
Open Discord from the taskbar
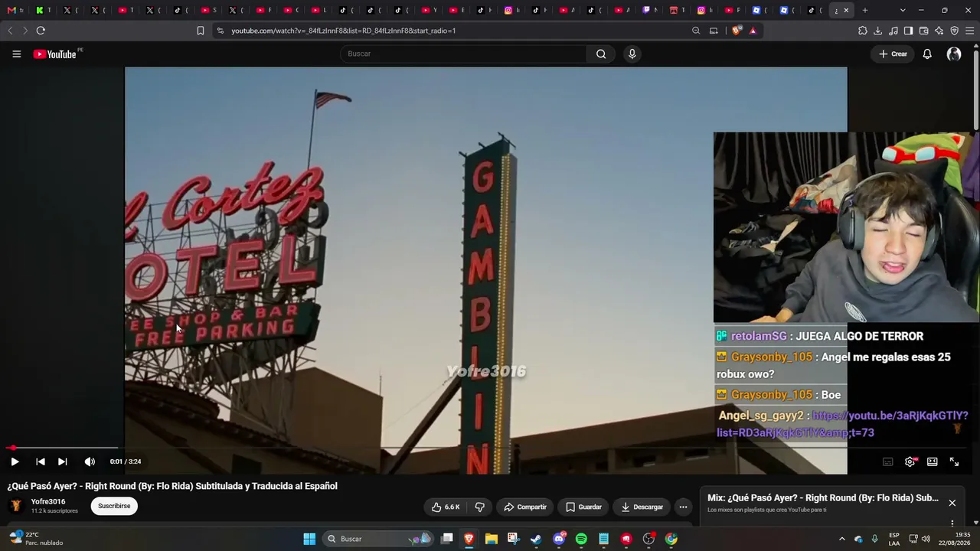coord(559,539)
